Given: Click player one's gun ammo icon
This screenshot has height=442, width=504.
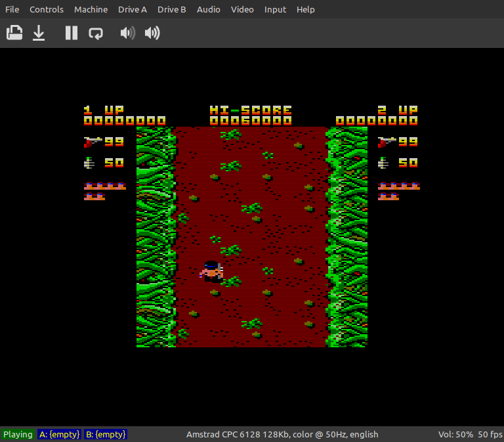Looking at the screenshot, I should point(93,142).
